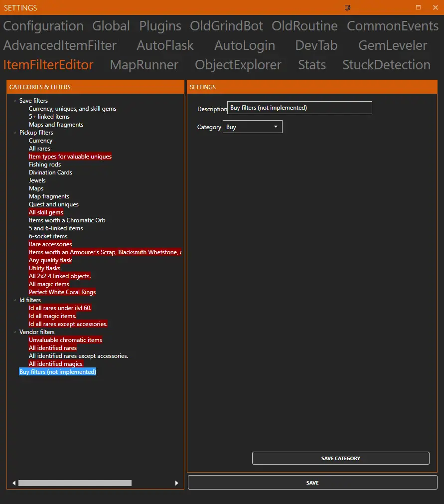This screenshot has height=504, width=444.
Task: Open the GemLeveler tab
Action: click(x=392, y=45)
